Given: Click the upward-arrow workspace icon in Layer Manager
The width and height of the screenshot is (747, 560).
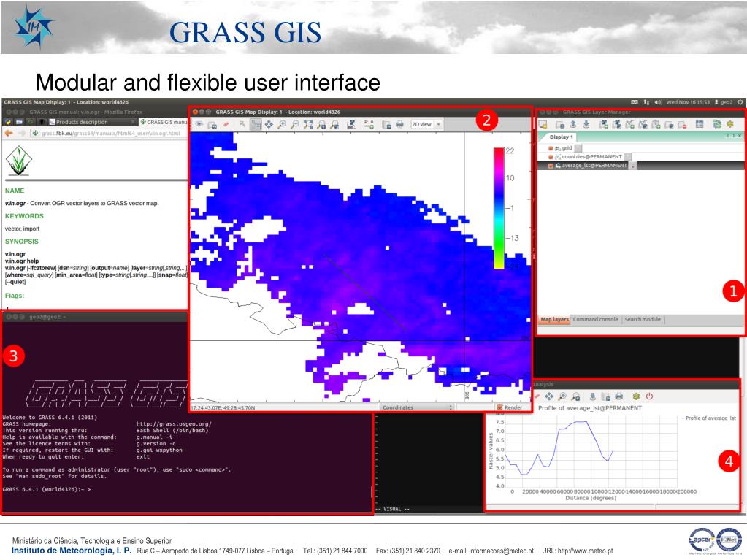Looking at the screenshot, I should pos(573,124).
